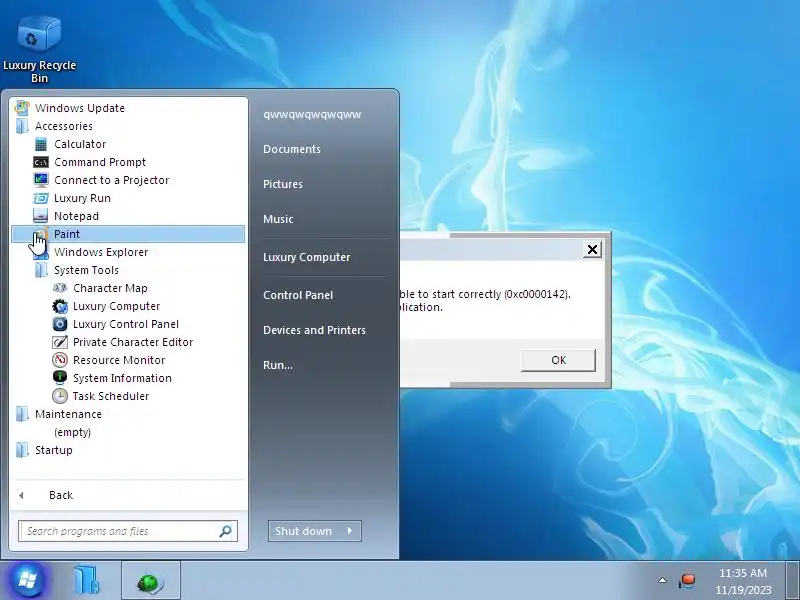The height and width of the screenshot is (600, 800).
Task: Click the red tray notification icon
Action: point(687,581)
